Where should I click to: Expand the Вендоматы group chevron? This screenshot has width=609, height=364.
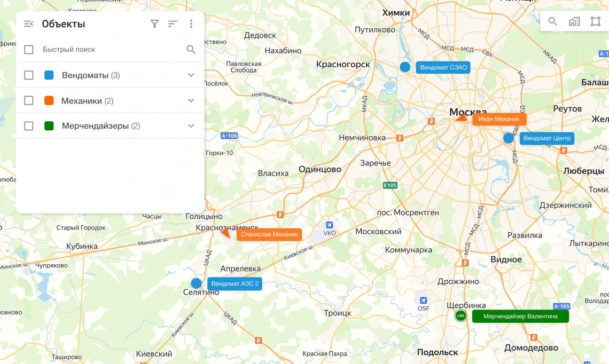click(x=191, y=75)
